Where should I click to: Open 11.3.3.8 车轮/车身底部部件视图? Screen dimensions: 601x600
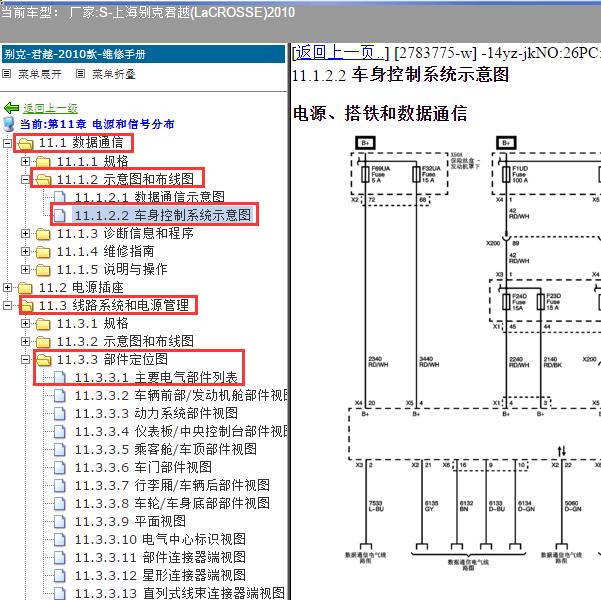(x=172, y=504)
